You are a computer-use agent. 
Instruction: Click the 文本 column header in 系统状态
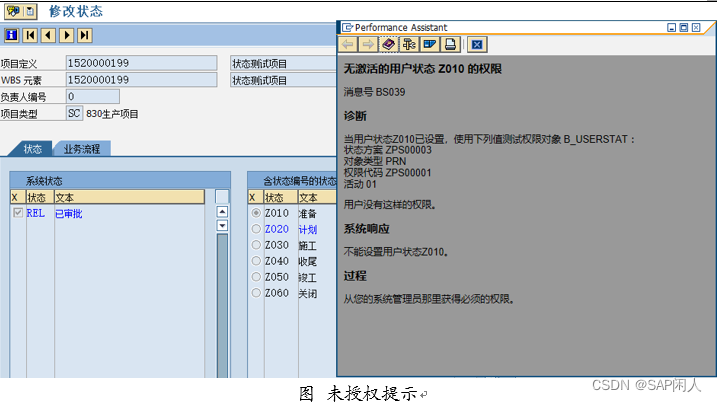click(x=129, y=198)
